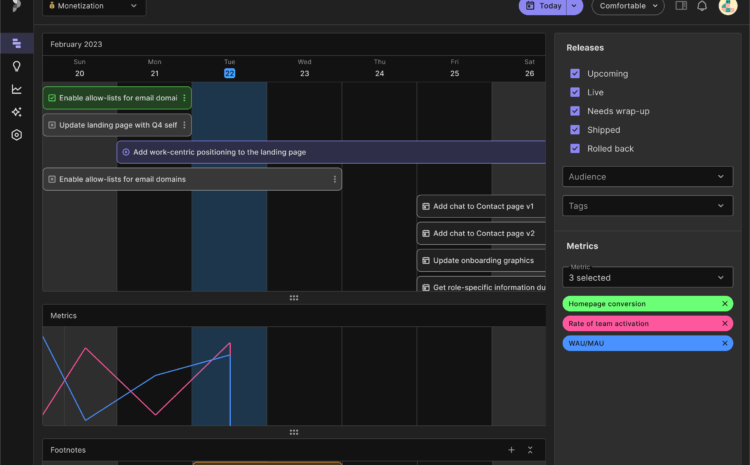The image size is (750, 465).
Task: Remove the WAU/MAU metric
Action: click(x=725, y=343)
